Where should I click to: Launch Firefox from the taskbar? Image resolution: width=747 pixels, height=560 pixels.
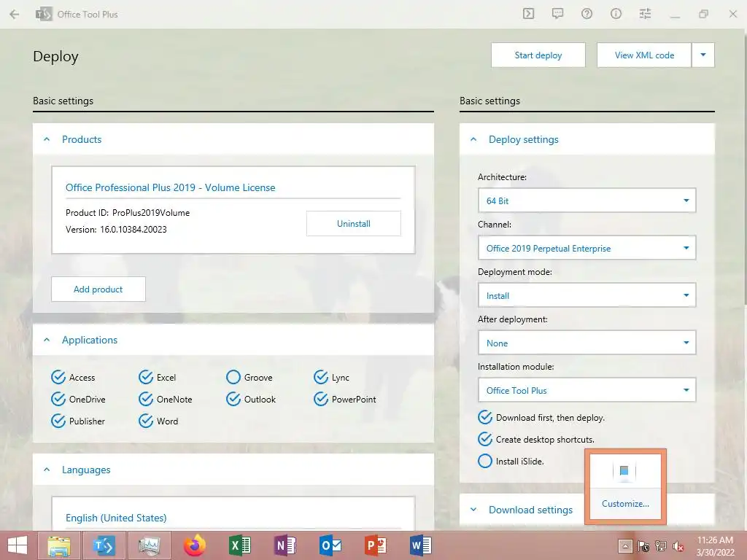tap(195, 545)
